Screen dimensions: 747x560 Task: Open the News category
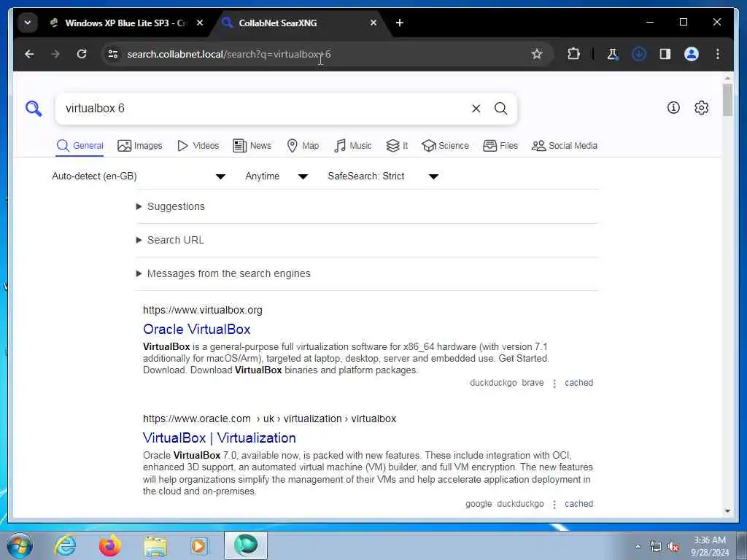(252, 146)
